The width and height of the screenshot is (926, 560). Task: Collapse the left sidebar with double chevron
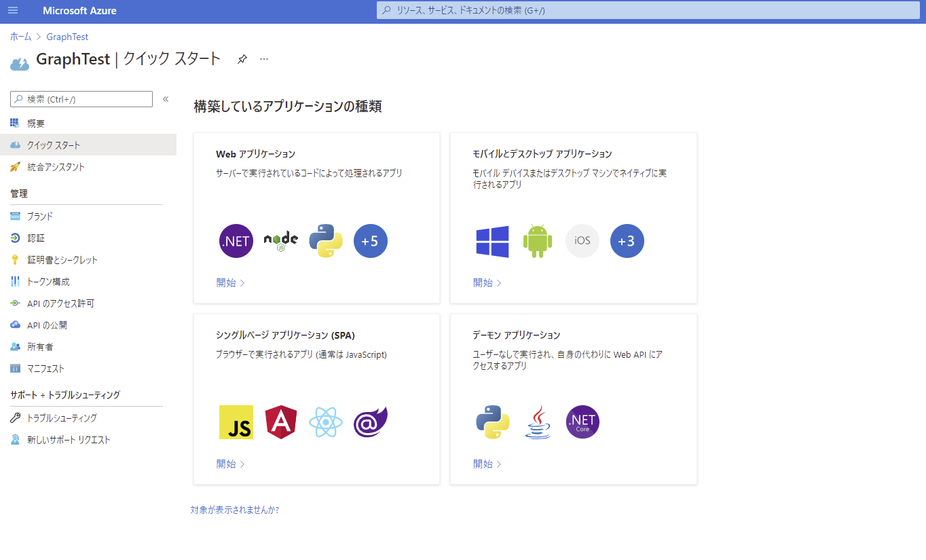click(166, 99)
